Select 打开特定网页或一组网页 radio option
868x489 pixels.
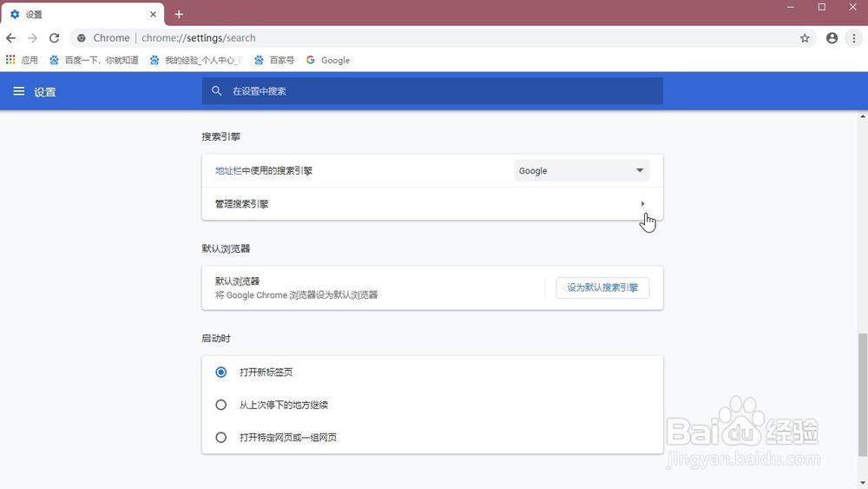[x=220, y=438]
